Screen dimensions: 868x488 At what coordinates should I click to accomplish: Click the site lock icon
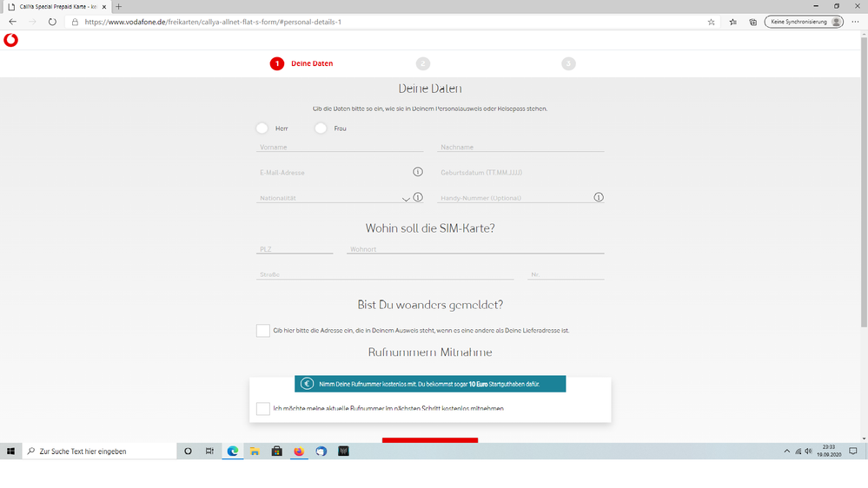pyautogui.click(x=76, y=22)
